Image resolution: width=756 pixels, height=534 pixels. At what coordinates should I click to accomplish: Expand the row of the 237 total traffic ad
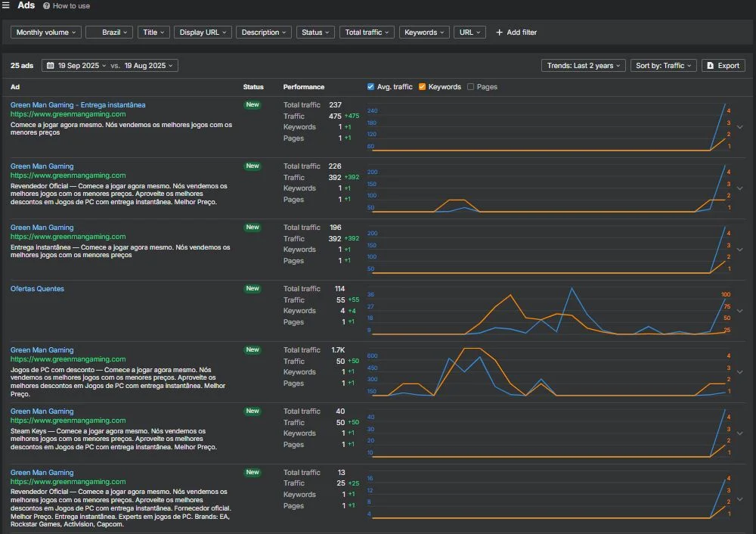point(739,127)
